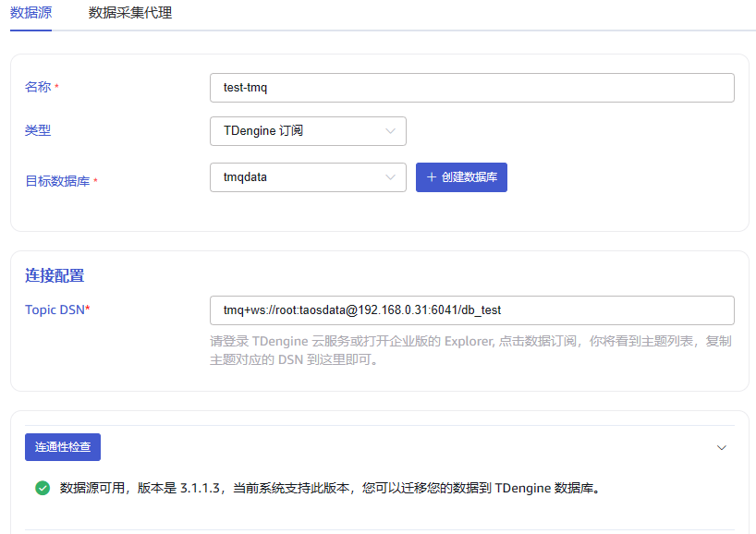Run the 连通性检查 connectivity check
Screen dimensions: 756x534
tap(63, 447)
